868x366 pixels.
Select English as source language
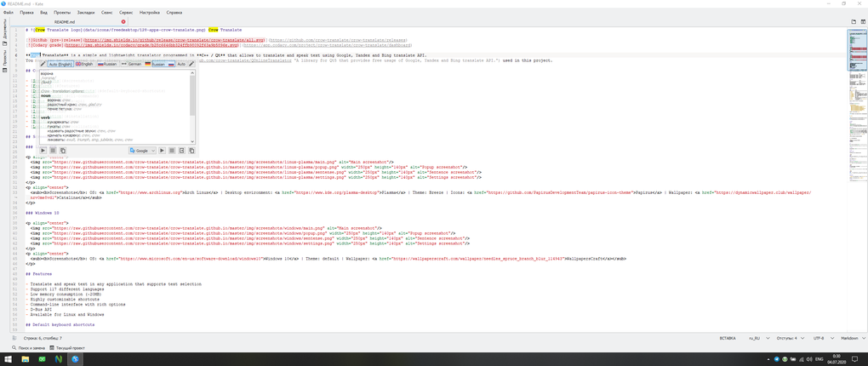[85, 64]
